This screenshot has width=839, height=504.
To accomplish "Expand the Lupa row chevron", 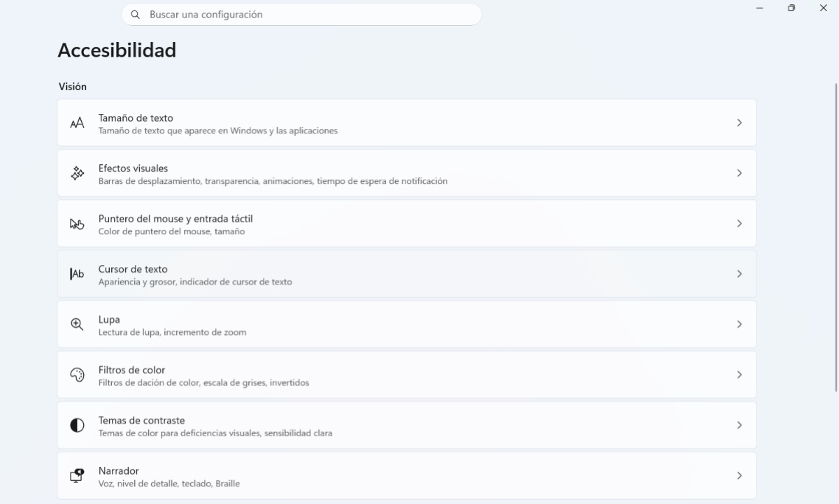I will point(739,324).
